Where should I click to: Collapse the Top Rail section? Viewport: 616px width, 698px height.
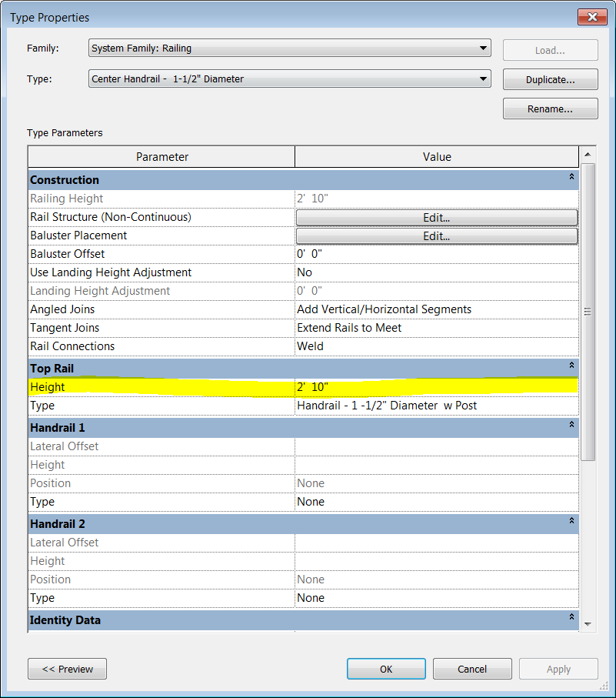[571, 365]
